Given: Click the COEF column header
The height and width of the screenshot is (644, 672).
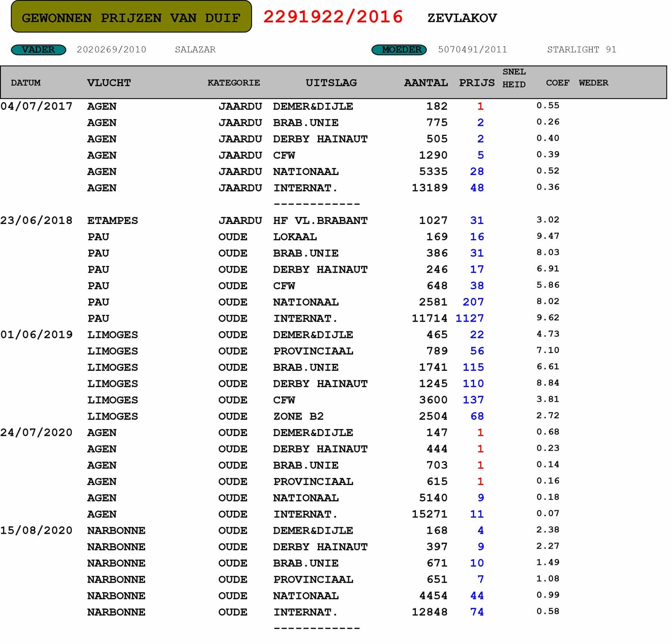Looking at the screenshot, I should click(557, 83).
